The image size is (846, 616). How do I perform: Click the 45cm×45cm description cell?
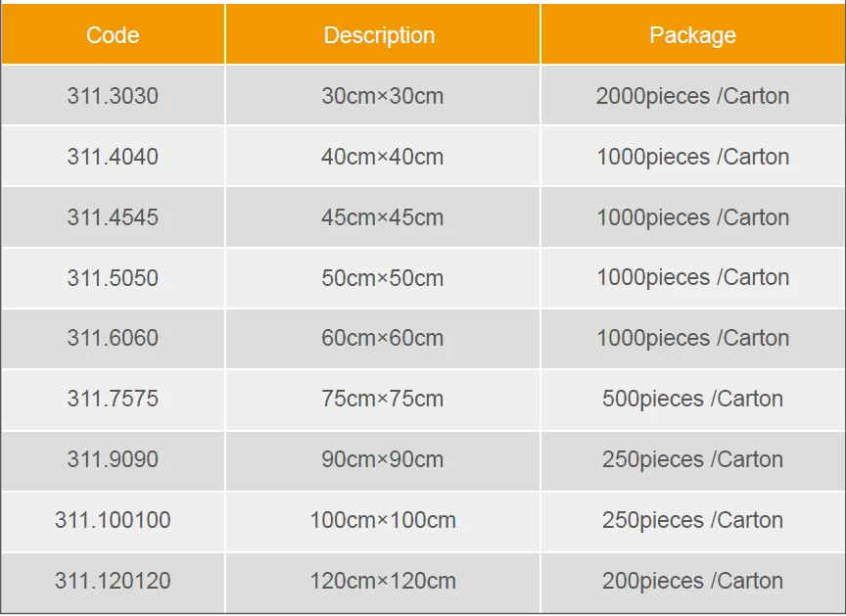[383, 217]
